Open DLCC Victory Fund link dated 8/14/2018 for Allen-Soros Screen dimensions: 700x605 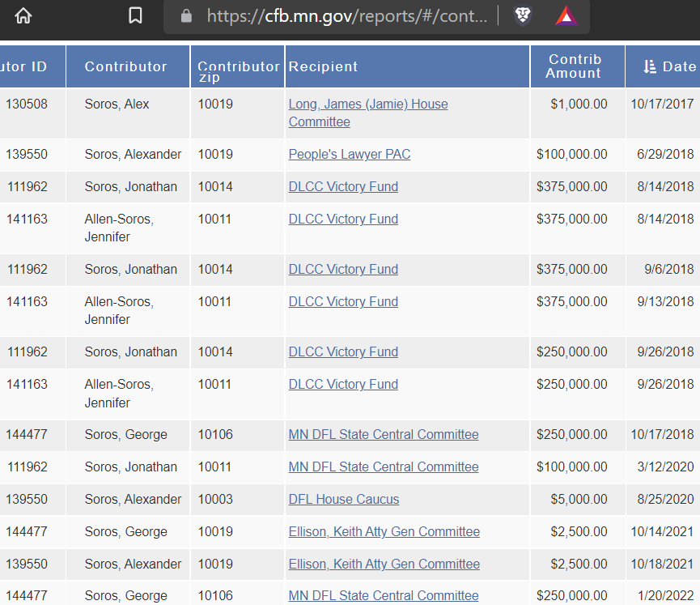[x=343, y=219]
